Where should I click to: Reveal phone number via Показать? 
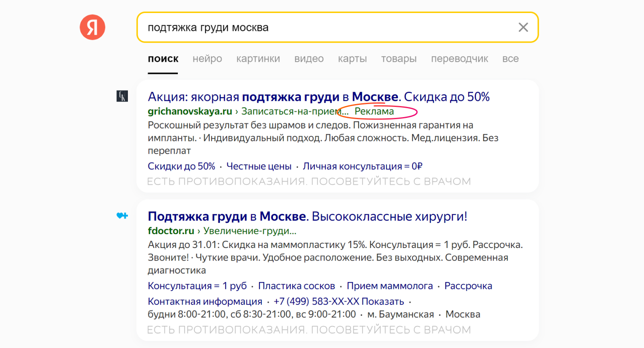383,302
